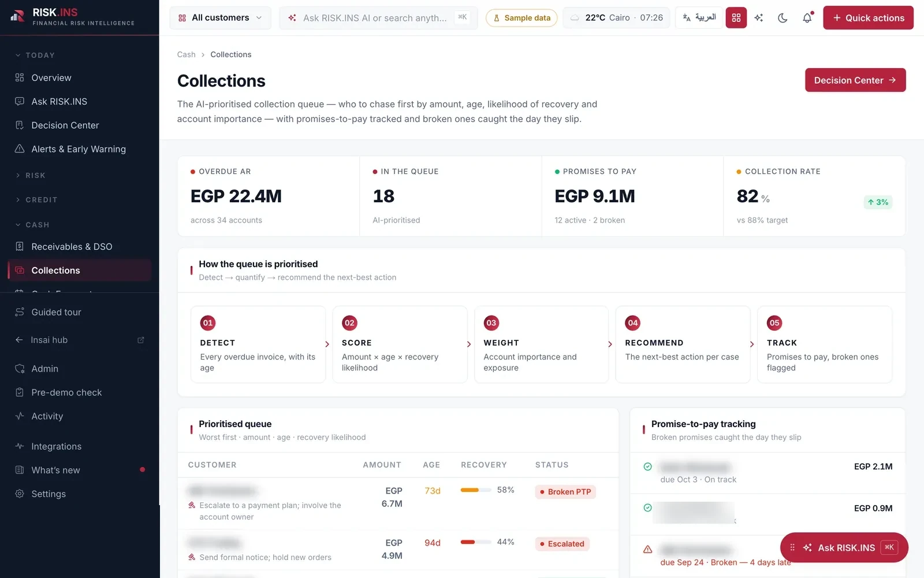Expand the RISK section
The width and height of the screenshot is (924, 578).
point(31,175)
